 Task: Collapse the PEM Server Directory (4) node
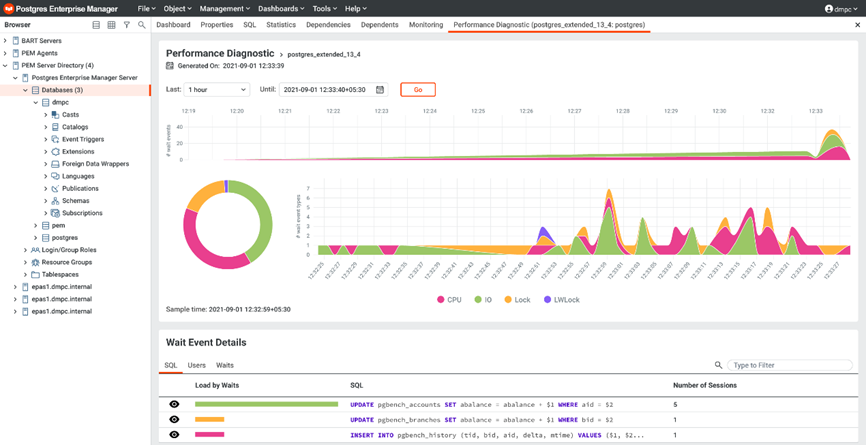click(6, 66)
